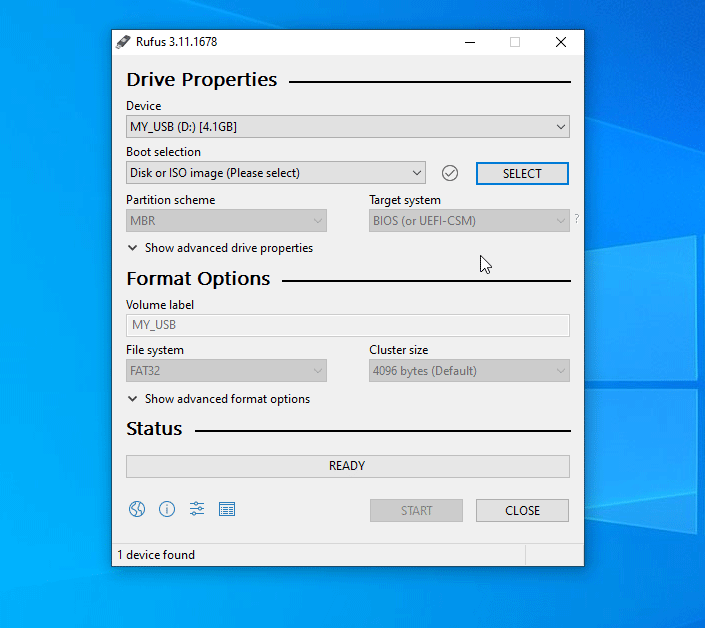705x628 pixels.
Task: Click the 'Device' label text
Action: pos(143,106)
